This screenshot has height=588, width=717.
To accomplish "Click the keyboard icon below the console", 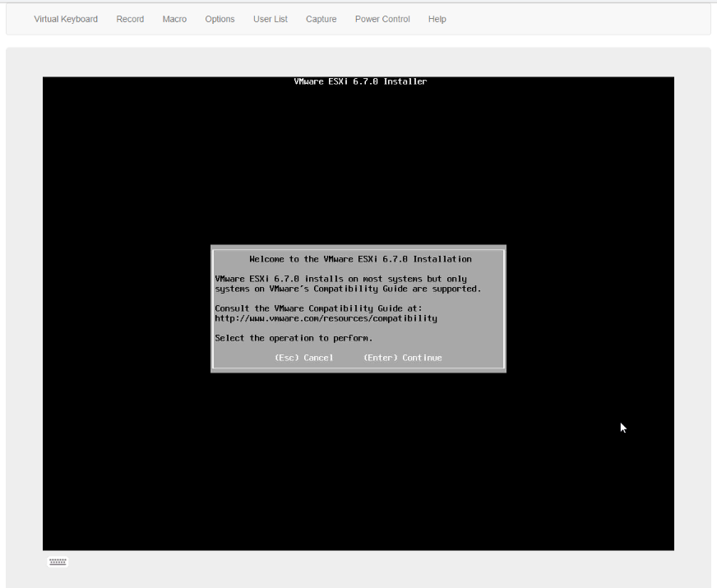I will tap(58, 562).
